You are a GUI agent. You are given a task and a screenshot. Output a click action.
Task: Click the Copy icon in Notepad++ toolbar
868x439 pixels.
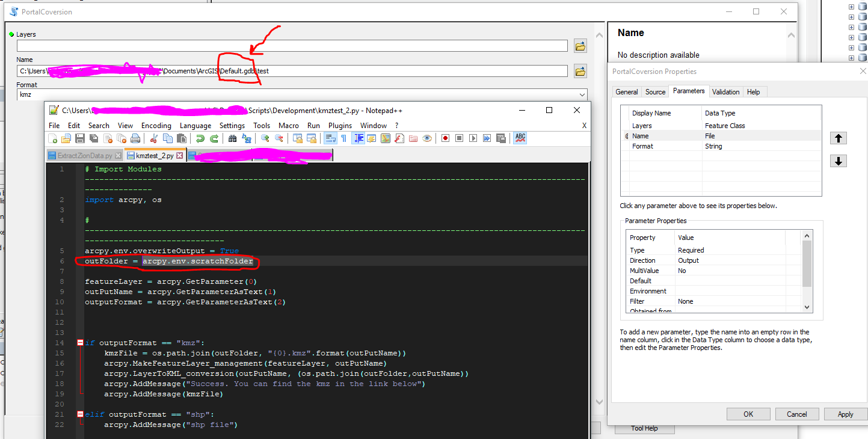click(168, 138)
